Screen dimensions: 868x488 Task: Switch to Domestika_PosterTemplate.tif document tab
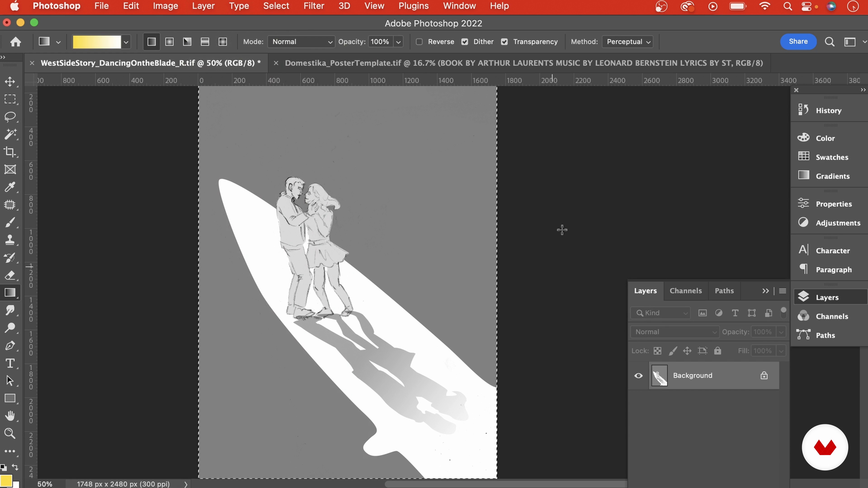tap(524, 63)
